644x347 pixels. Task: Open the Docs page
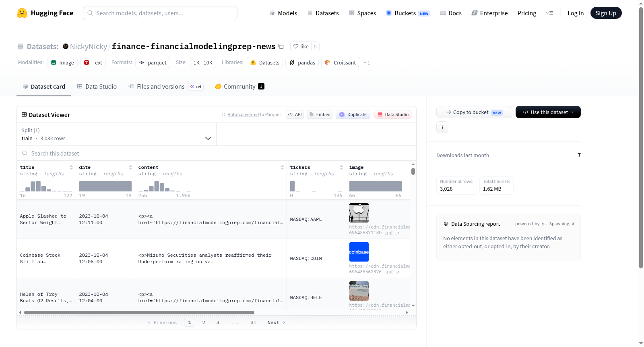451,13
